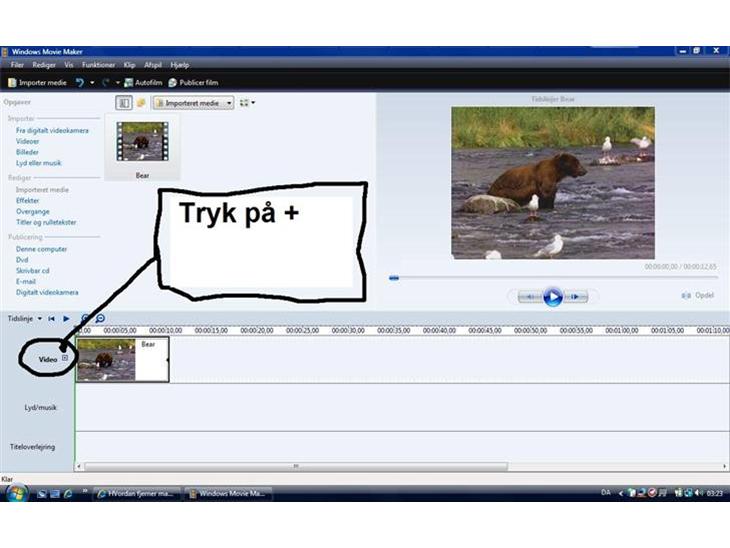
Task: Open the thumbnail view options dropdown
Action: (247, 103)
